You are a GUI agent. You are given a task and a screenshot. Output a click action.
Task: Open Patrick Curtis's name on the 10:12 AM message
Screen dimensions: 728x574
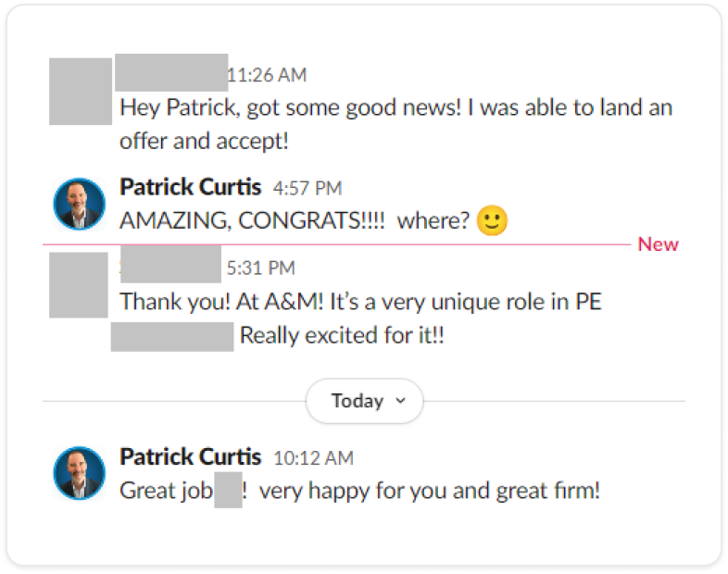click(x=190, y=456)
